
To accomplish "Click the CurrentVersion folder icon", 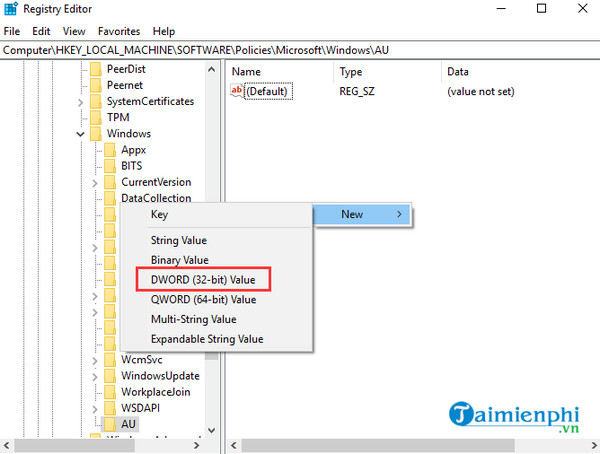I will [x=110, y=182].
